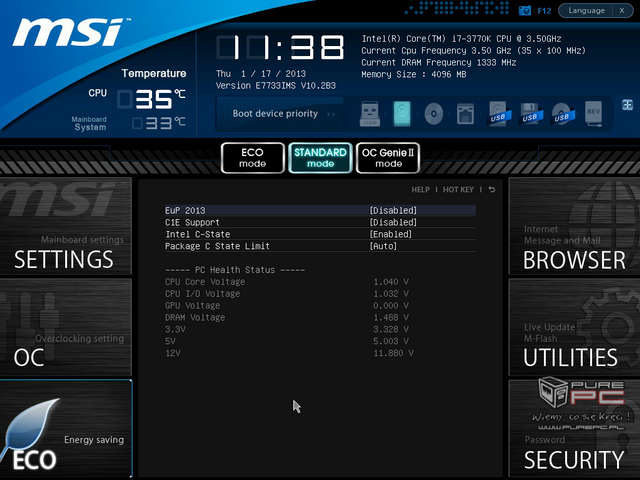Screen dimensions: 640x480
Task: Change C1E Support Disabled value
Action: tap(393, 222)
